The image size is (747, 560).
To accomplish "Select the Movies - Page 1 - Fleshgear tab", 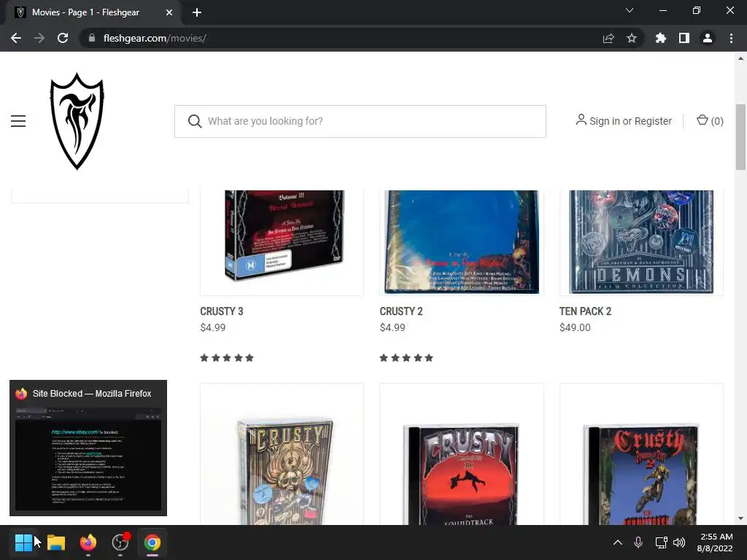I will pyautogui.click(x=93, y=12).
